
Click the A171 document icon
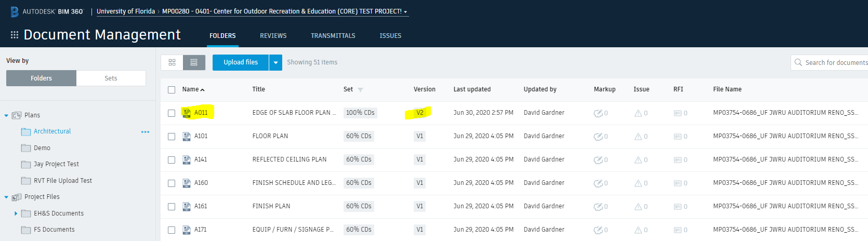click(187, 230)
